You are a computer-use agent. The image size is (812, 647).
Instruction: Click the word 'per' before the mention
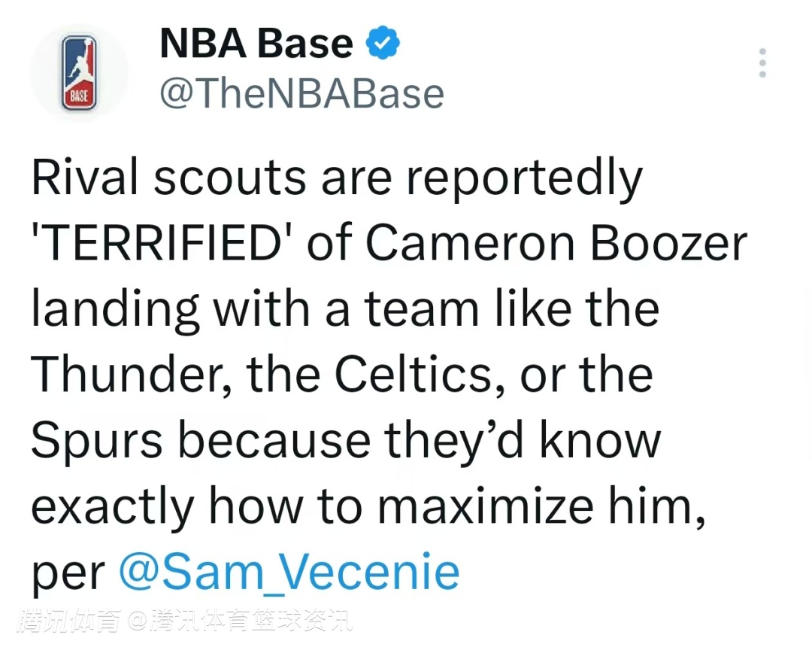tap(68, 573)
